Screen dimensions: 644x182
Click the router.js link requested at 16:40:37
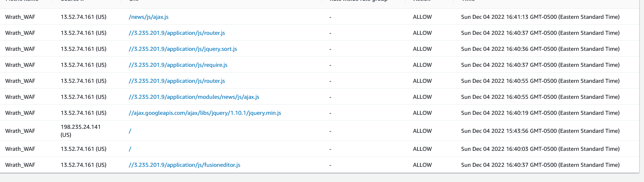coord(176,33)
